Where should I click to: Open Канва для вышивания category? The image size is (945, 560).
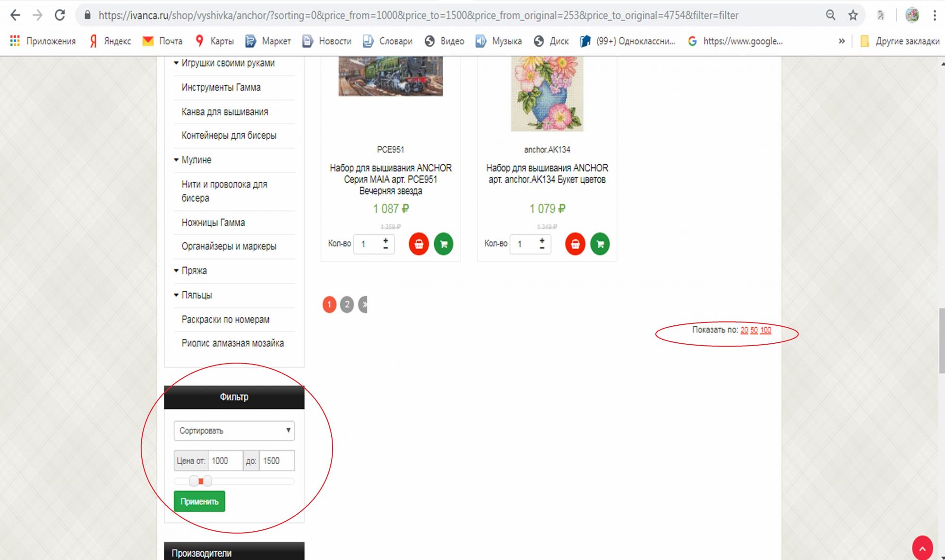tap(224, 112)
